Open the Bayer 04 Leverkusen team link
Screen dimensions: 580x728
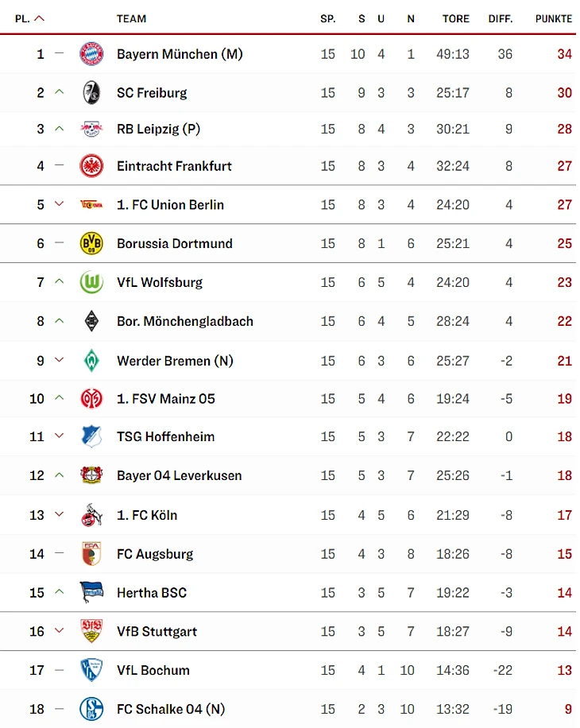[x=179, y=475]
